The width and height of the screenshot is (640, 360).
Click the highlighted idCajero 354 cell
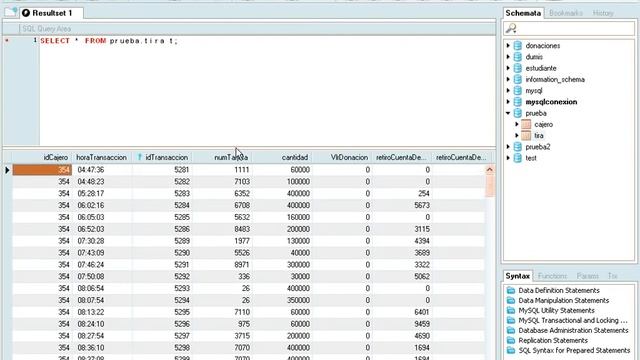tap(42, 169)
